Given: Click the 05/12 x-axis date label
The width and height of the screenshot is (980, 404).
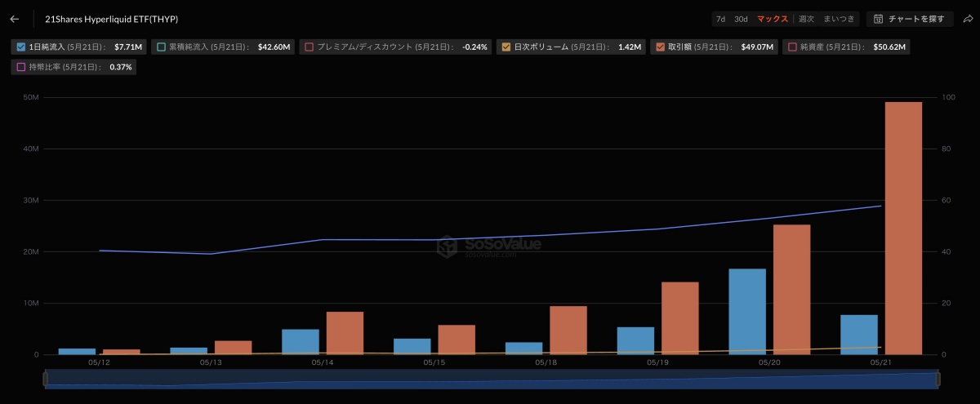Looking at the screenshot, I should [x=99, y=362].
